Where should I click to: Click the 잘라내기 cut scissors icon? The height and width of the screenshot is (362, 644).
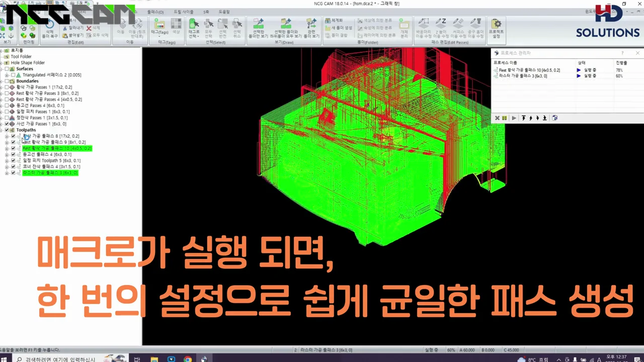[65, 28]
